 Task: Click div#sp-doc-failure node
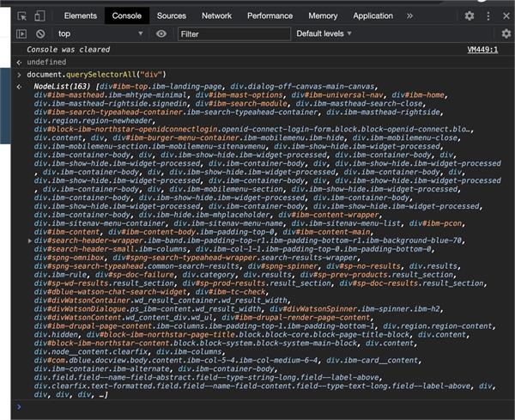click(135, 275)
